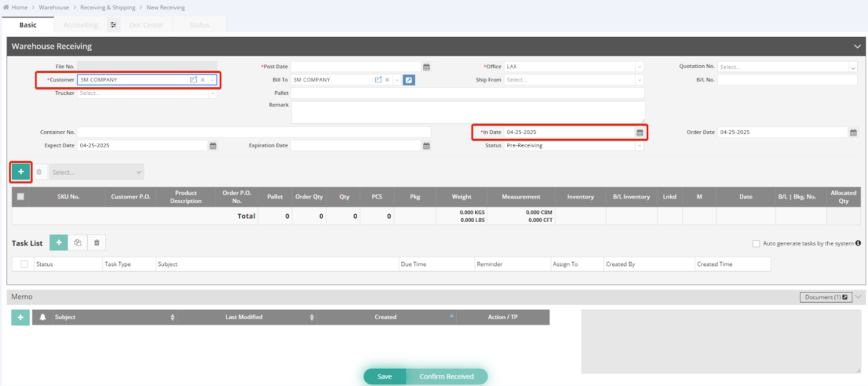Click the Save button
The height and width of the screenshot is (386, 868).
tap(385, 377)
